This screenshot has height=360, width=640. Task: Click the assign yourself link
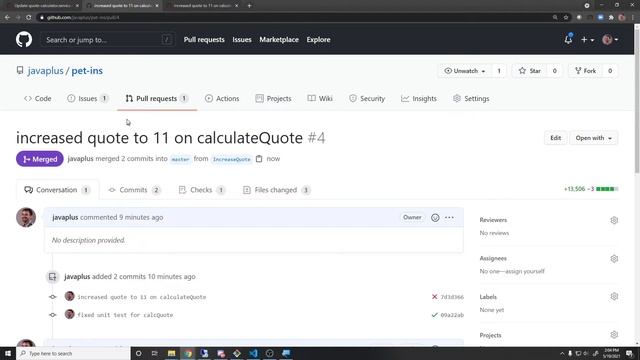(529, 271)
